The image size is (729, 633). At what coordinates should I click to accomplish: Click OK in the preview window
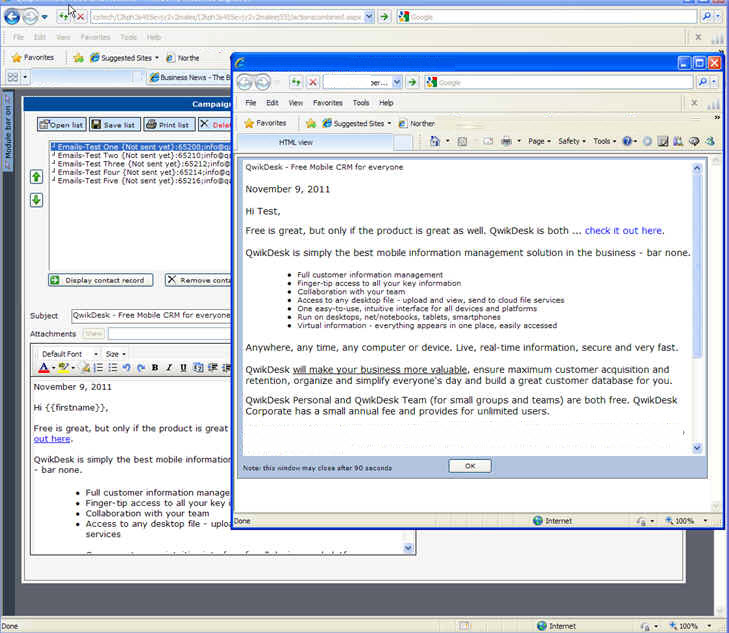(470, 466)
